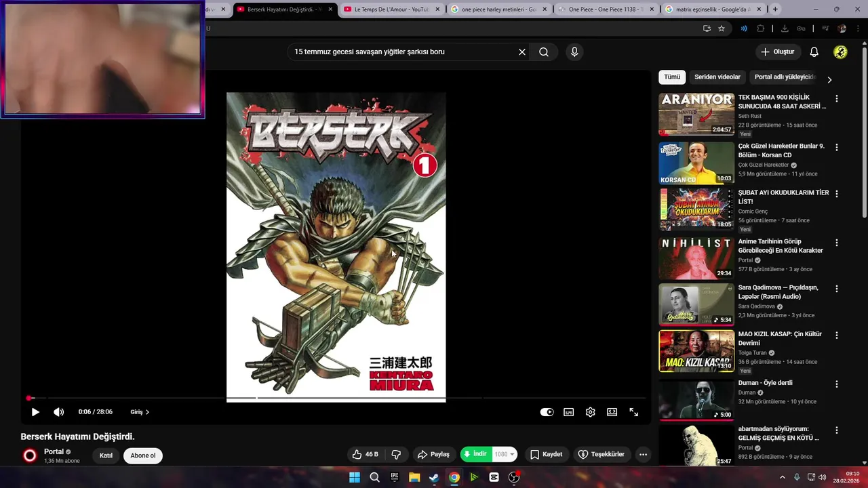Play the Berserk video
The height and width of the screenshot is (488, 868).
pos(35,412)
